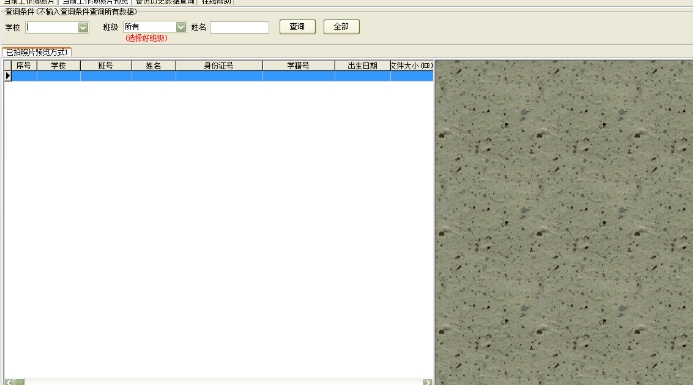The height and width of the screenshot is (385, 693).
Task: Open the 学校 dropdown arrow
Action: 83,27
